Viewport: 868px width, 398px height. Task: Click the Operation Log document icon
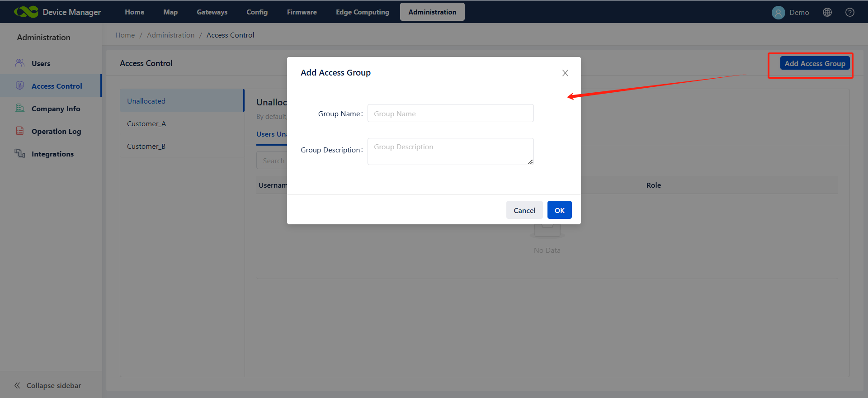click(x=20, y=131)
